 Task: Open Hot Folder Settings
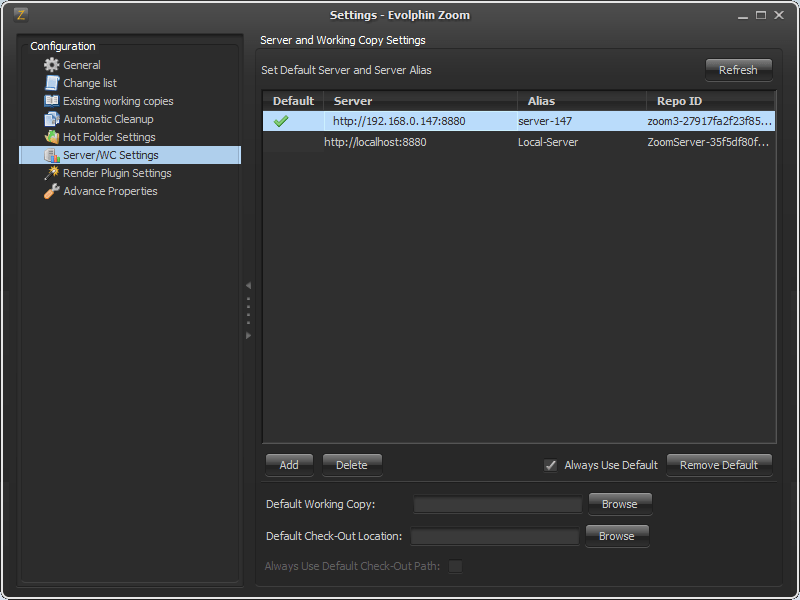point(109,137)
